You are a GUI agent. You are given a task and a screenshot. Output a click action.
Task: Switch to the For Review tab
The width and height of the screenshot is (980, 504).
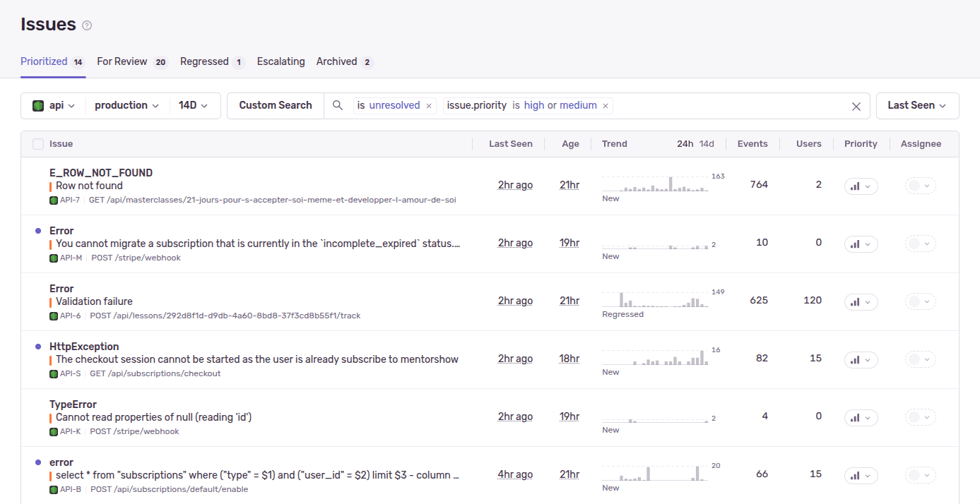tap(122, 61)
